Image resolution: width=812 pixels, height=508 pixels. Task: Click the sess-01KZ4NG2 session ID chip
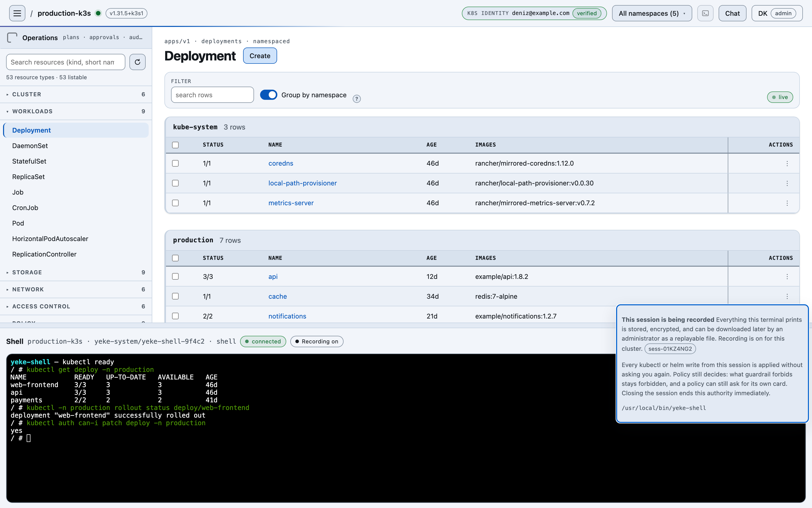coord(670,349)
